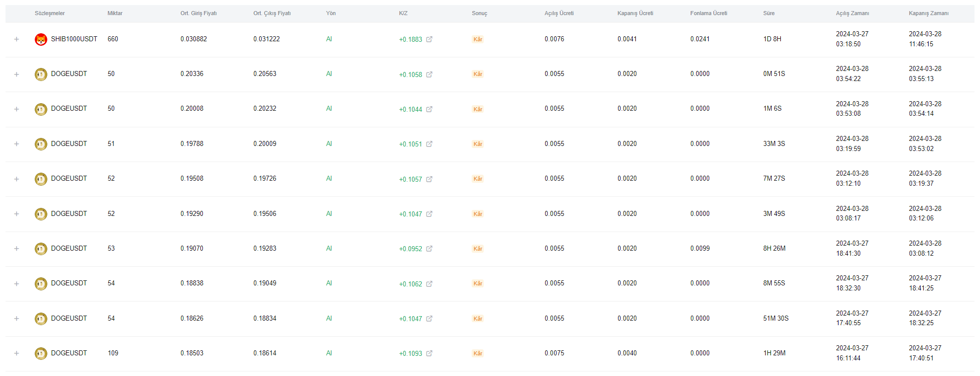This screenshot has width=980, height=376.
Task: Open the share icon next to +0.0952
Action: coord(429,249)
